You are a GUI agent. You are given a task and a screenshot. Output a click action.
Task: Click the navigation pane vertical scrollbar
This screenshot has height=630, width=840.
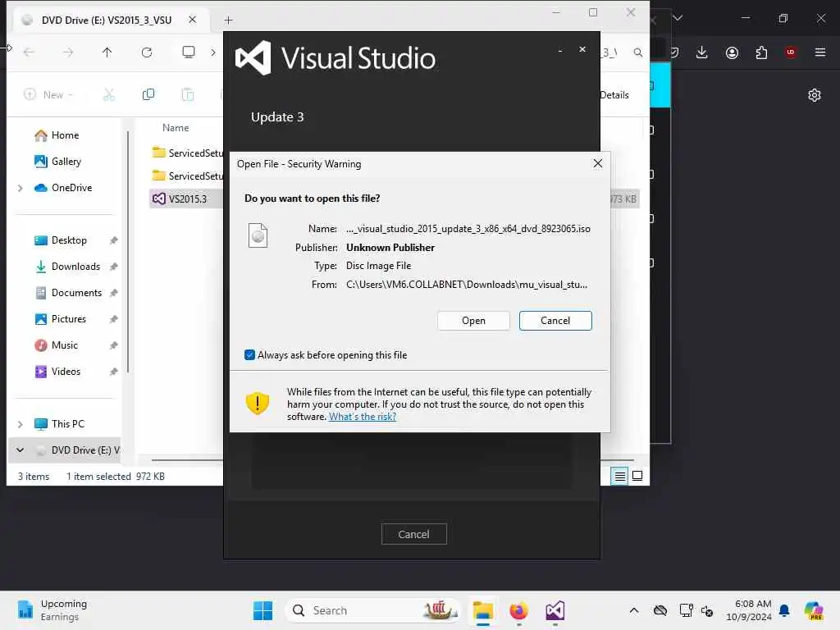(128, 252)
